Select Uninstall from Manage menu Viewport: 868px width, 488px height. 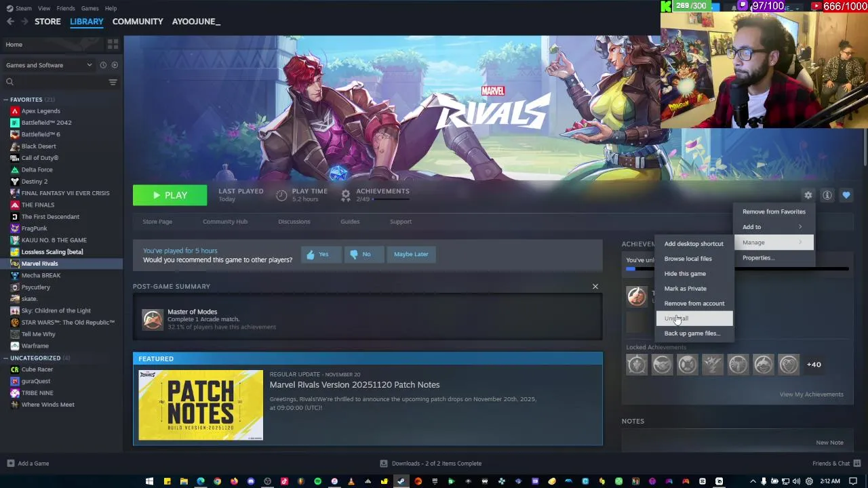pyautogui.click(x=694, y=319)
